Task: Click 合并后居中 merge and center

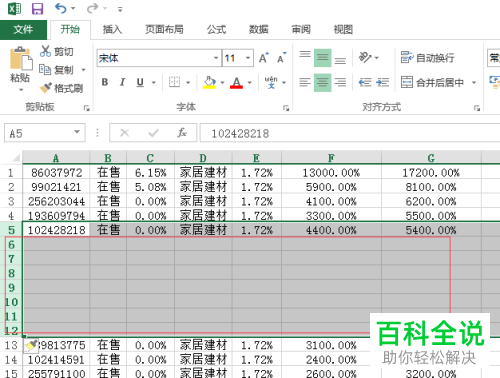Action: click(x=432, y=82)
